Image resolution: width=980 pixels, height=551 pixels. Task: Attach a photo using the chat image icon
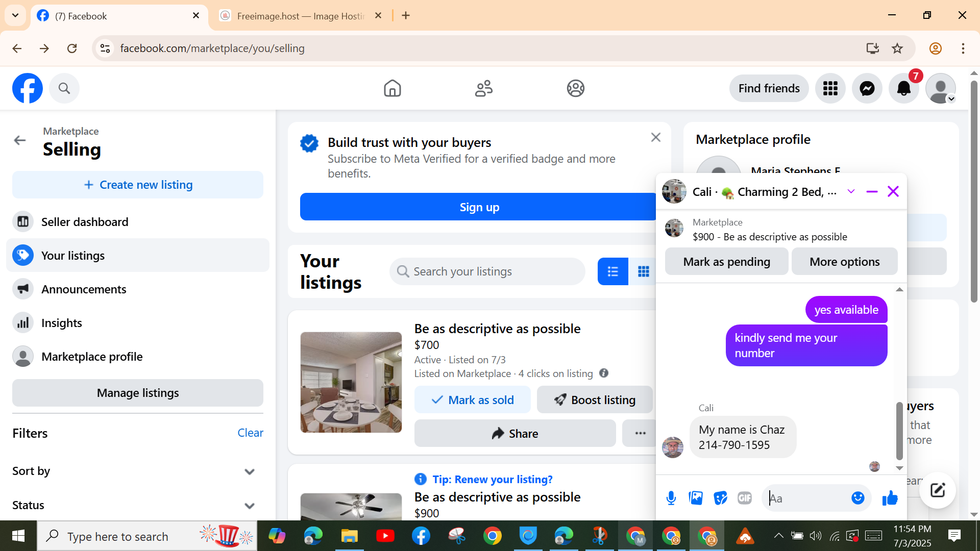(x=696, y=498)
